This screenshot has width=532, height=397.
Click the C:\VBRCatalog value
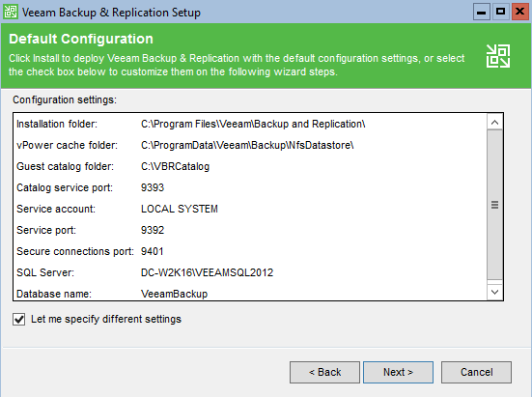tap(175, 166)
